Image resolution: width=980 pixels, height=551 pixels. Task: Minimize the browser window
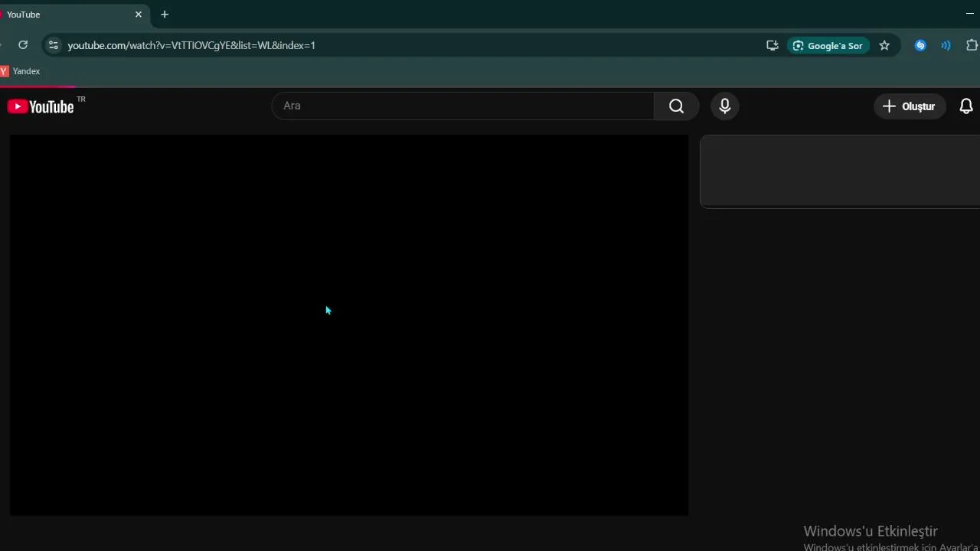click(970, 14)
